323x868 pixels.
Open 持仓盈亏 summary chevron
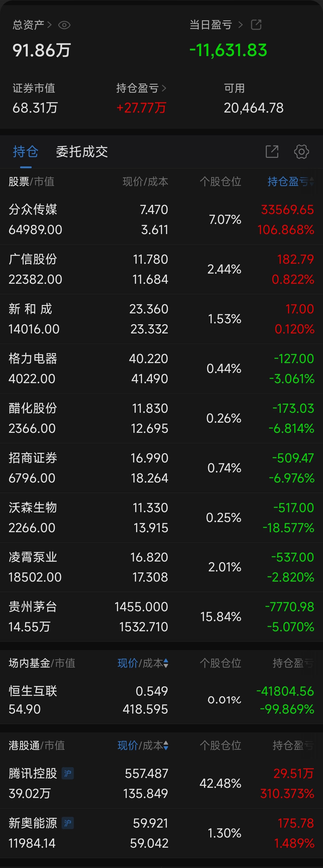[x=164, y=88]
